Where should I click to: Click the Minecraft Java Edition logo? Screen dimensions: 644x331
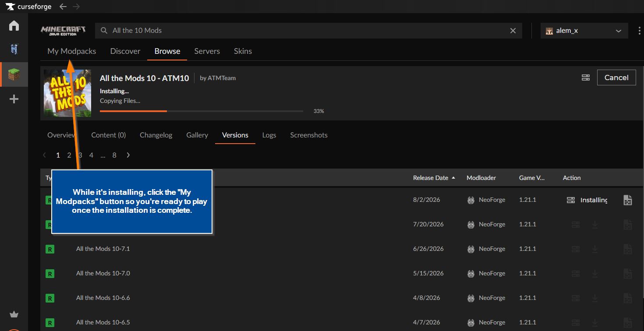click(63, 31)
